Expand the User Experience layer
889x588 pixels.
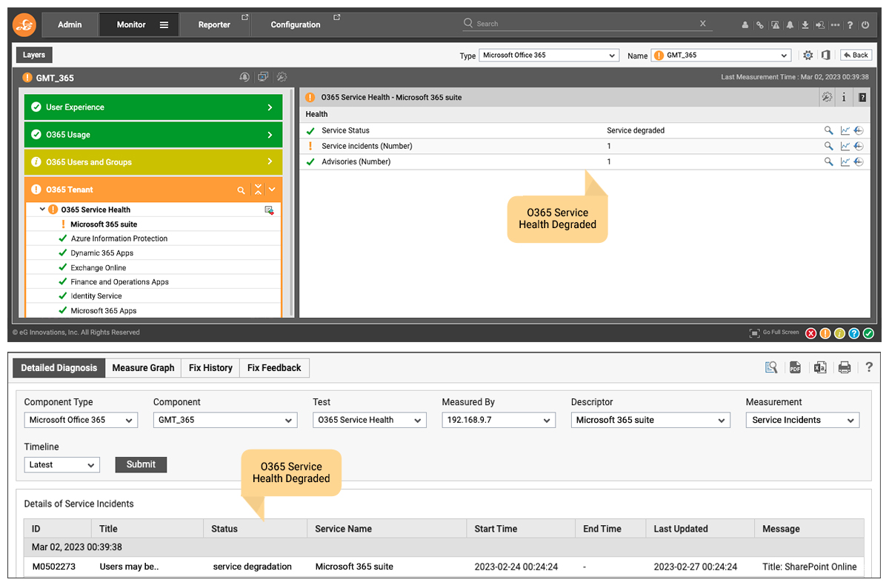coord(153,107)
